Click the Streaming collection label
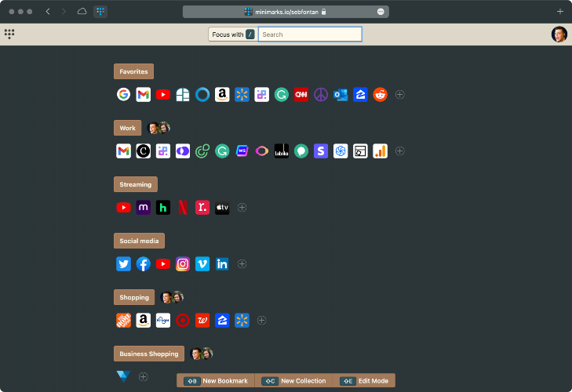The image size is (572, 392). click(135, 184)
